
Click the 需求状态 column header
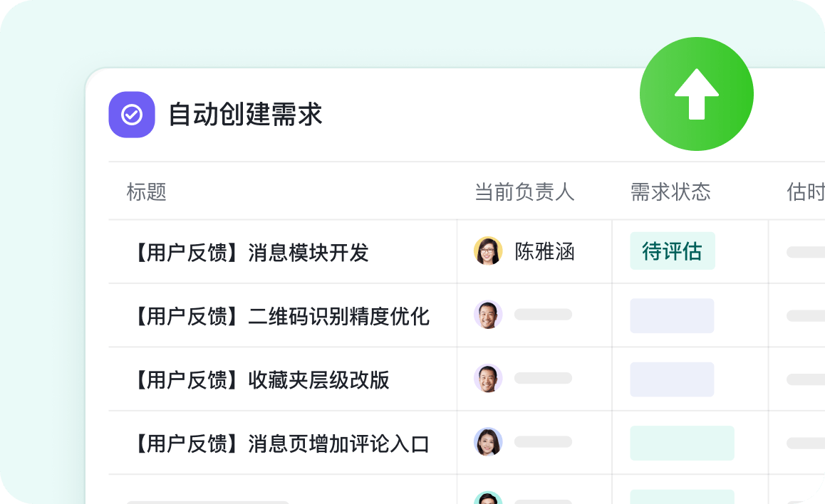pyautogui.click(x=670, y=191)
